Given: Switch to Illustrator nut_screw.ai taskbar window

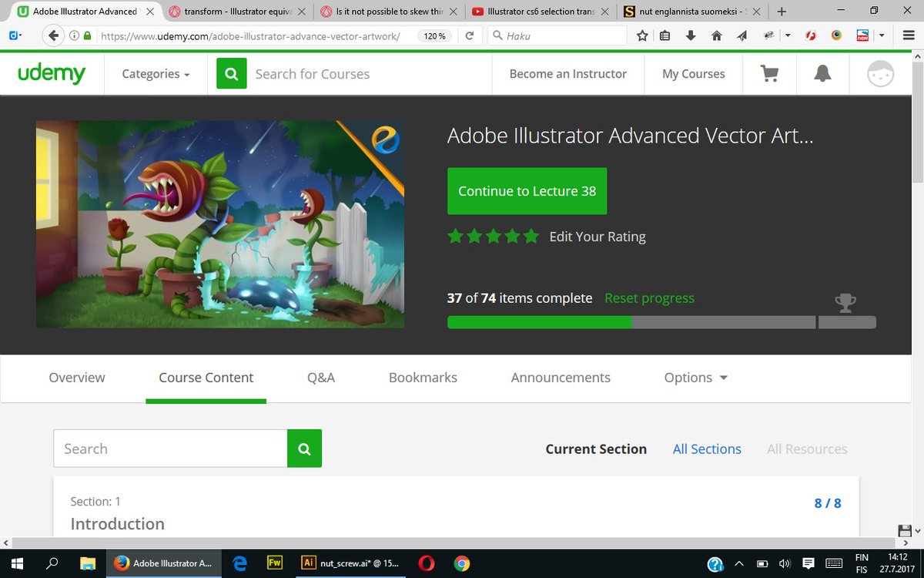Looking at the screenshot, I should [350, 563].
